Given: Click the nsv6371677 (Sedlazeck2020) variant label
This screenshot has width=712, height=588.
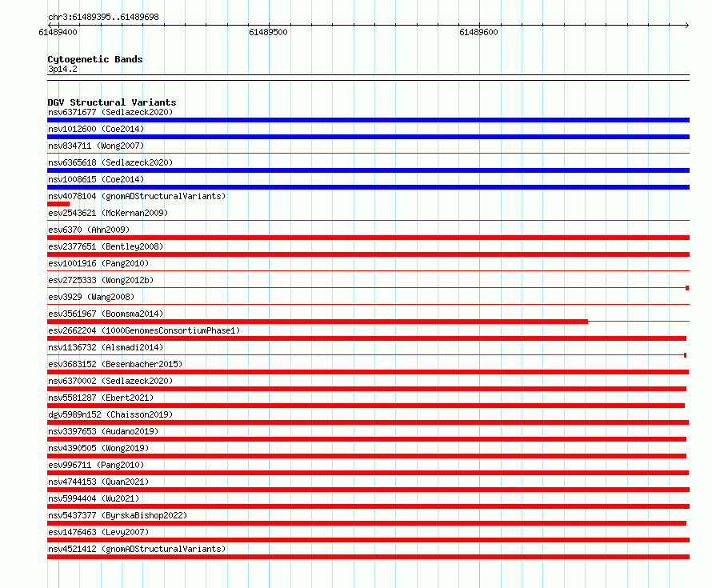Looking at the screenshot, I should pyautogui.click(x=110, y=112).
